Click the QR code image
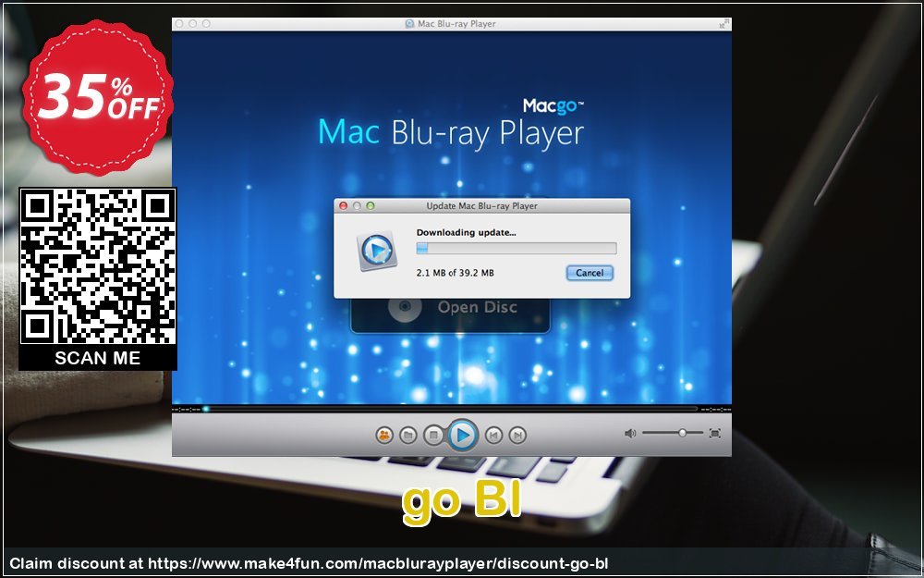Screen dimensions: 924x578 pos(98,266)
